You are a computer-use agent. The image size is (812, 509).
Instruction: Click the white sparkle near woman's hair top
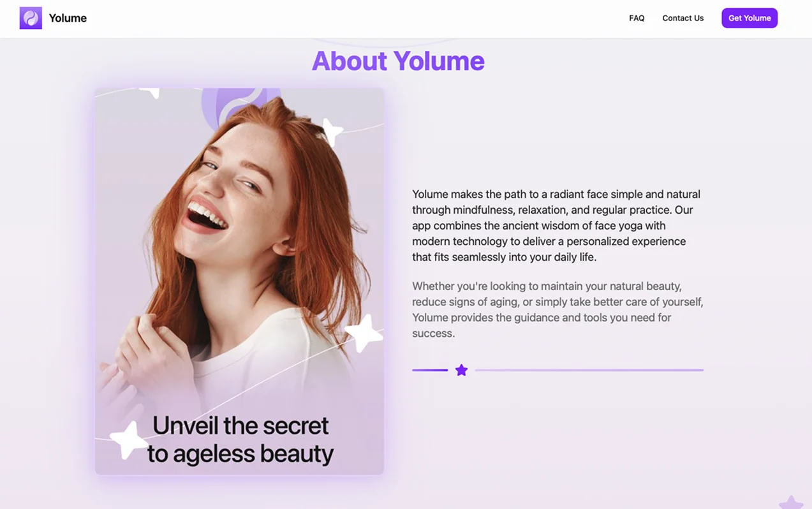[332, 131]
